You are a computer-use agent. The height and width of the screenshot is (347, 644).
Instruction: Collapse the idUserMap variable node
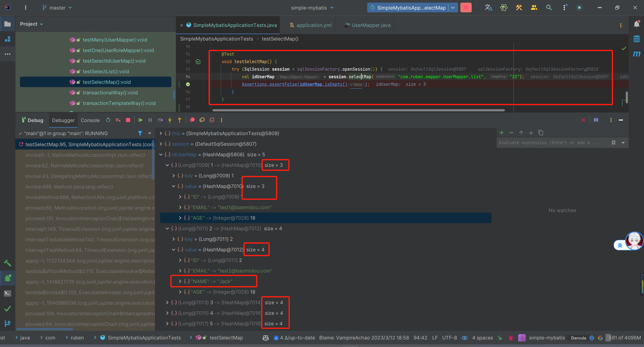(161, 155)
